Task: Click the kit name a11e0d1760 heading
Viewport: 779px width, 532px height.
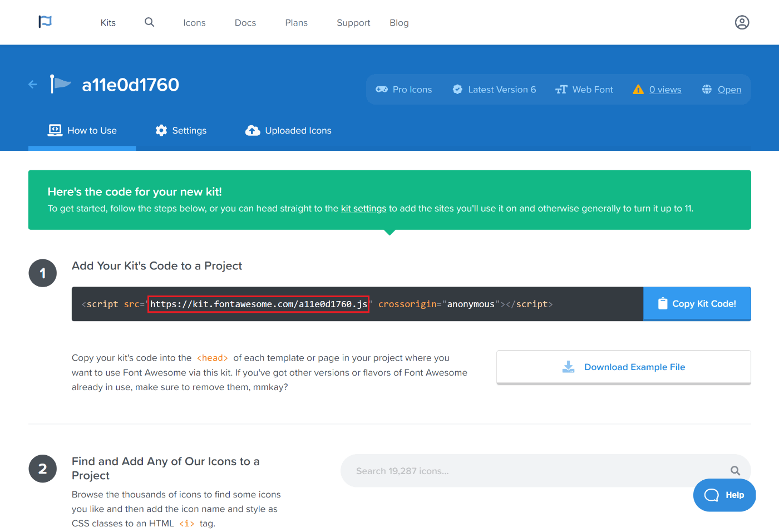Action: click(131, 85)
